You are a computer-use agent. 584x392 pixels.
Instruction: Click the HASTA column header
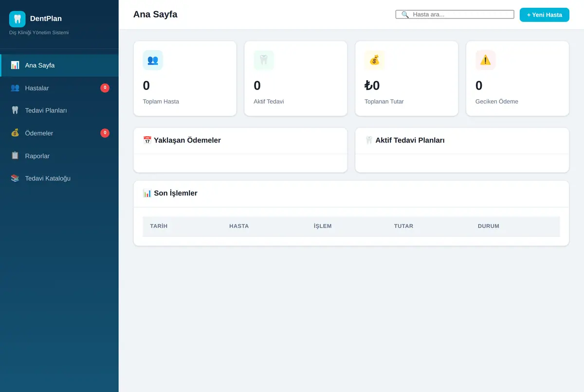239,226
